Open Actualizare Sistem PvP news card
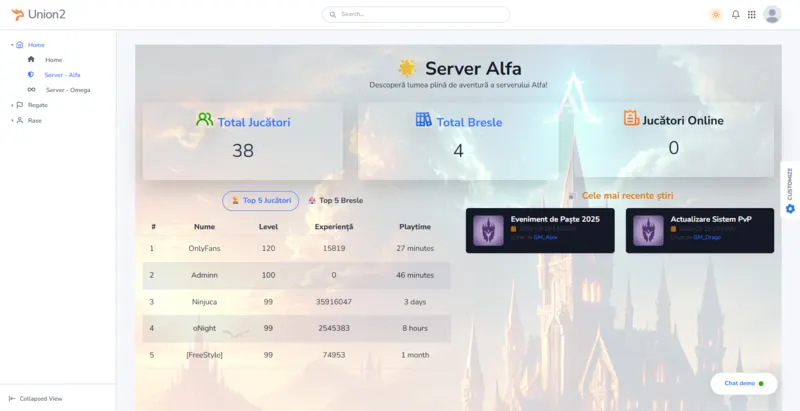The height and width of the screenshot is (411, 800). (x=699, y=230)
